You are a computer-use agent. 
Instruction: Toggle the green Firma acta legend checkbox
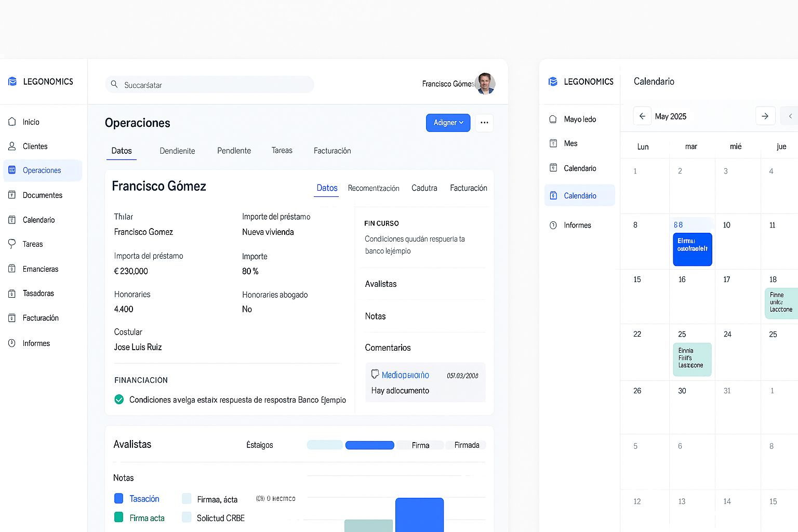118,517
